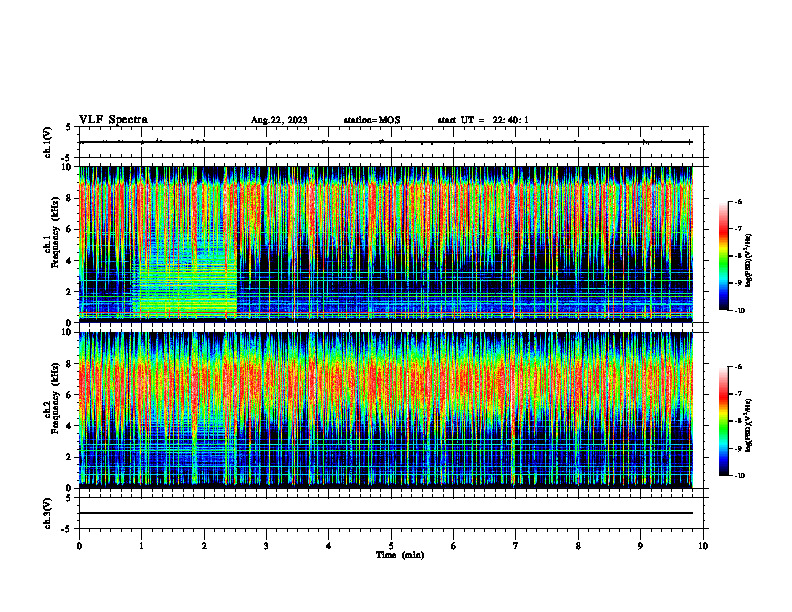Click the "station=MOS" header label

point(372,120)
